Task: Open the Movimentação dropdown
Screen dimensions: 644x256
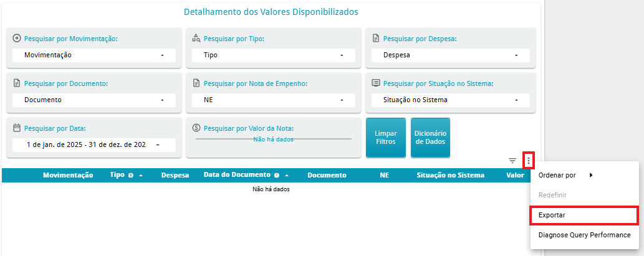Action: pyautogui.click(x=94, y=55)
